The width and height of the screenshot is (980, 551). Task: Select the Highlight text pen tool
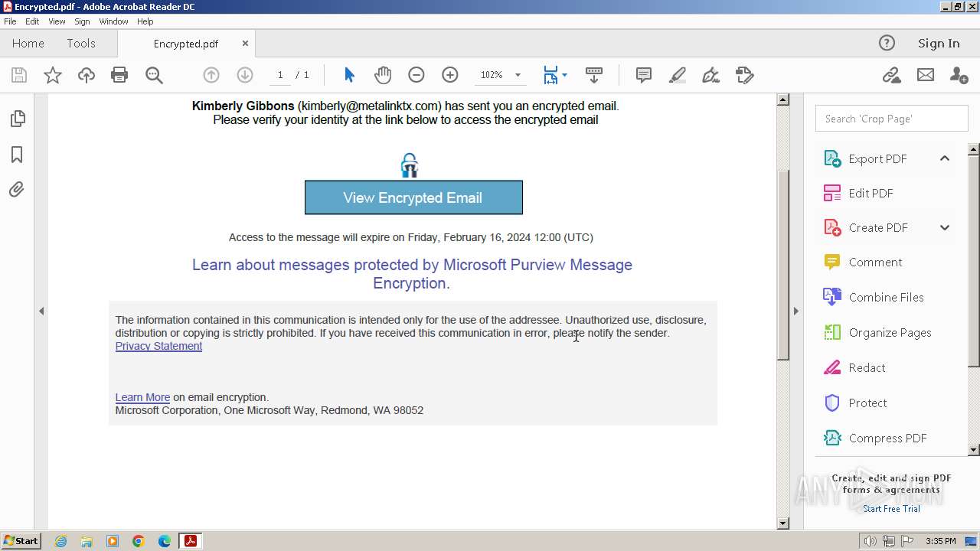pos(678,75)
